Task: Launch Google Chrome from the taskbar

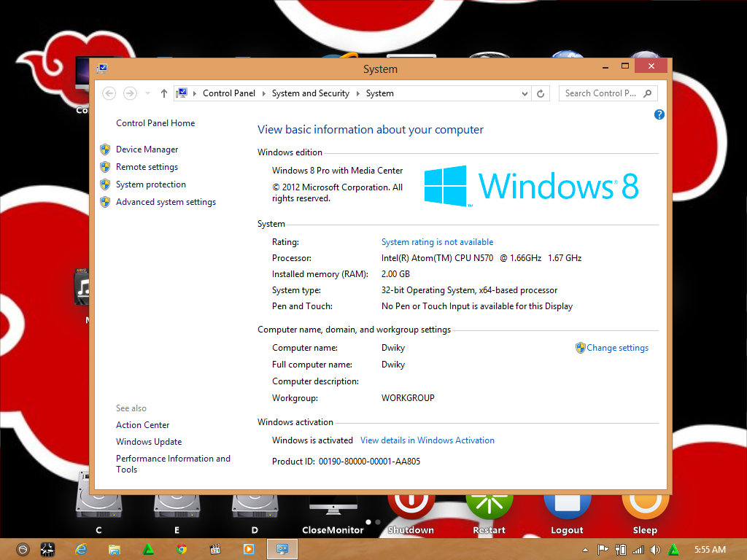Action: pyautogui.click(x=181, y=549)
